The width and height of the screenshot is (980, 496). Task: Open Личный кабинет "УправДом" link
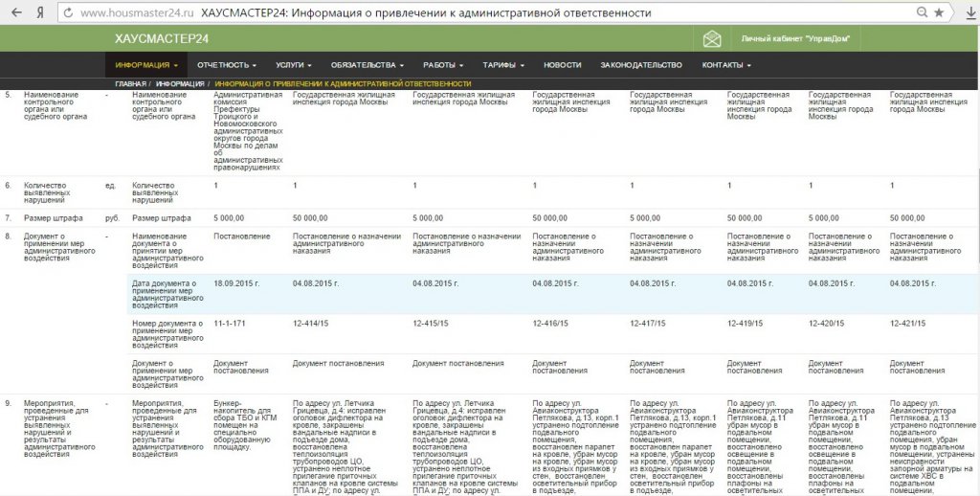[795, 38]
